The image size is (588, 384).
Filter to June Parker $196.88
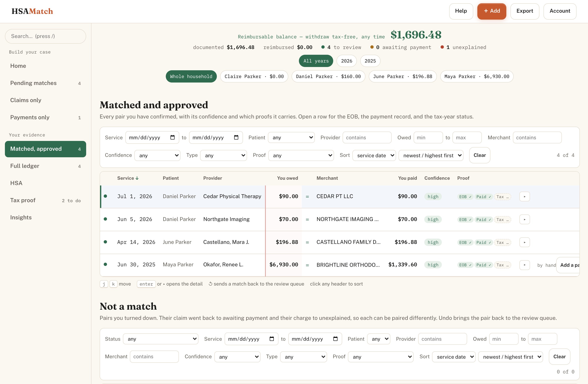tap(402, 76)
